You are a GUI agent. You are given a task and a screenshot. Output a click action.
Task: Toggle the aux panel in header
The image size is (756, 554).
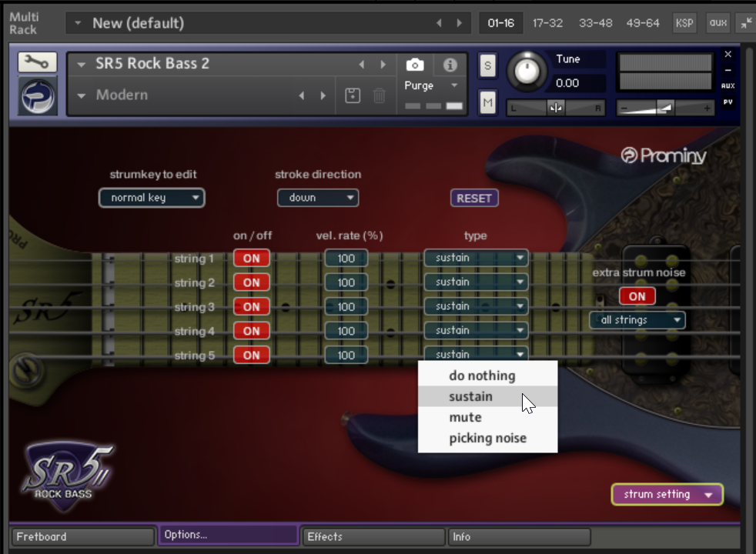pyautogui.click(x=718, y=22)
